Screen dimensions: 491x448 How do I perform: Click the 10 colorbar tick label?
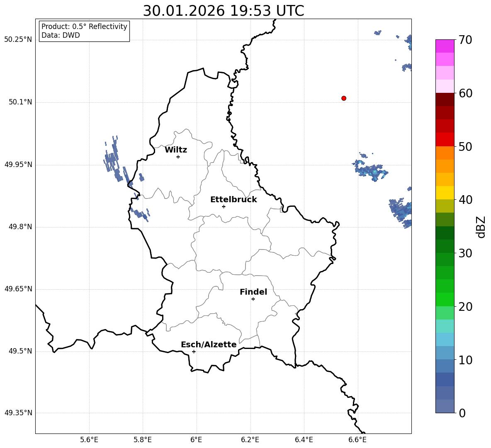(x=465, y=360)
